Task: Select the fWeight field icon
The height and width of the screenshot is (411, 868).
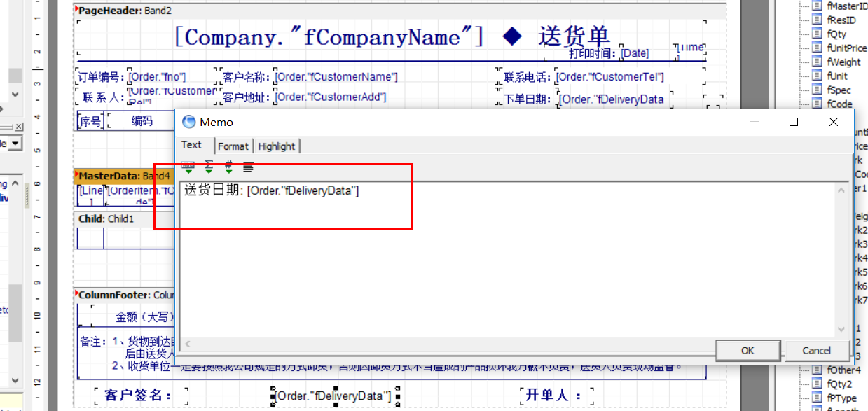Action: (817, 62)
